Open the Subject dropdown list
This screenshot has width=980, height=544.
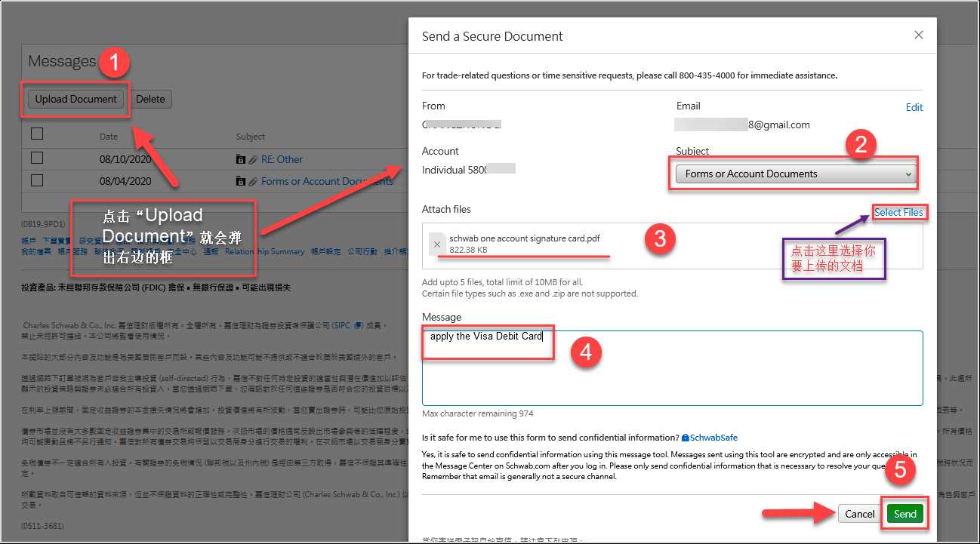pos(794,174)
